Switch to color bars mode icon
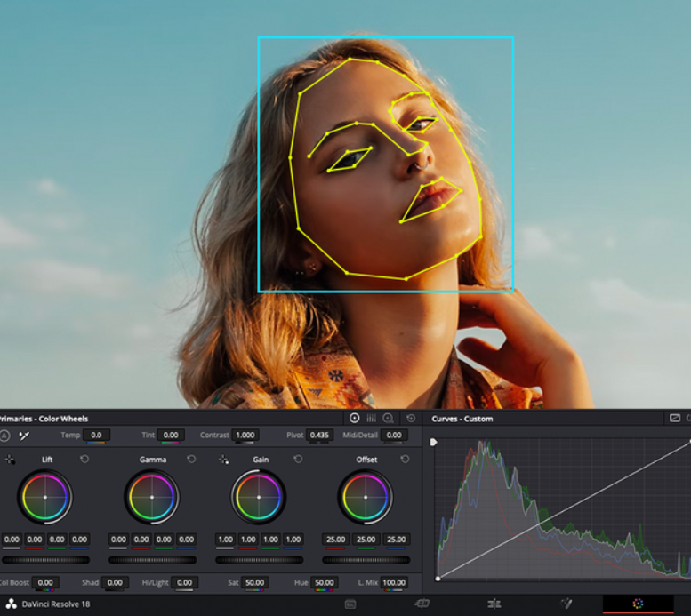The width and height of the screenshot is (691, 616). click(372, 418)
